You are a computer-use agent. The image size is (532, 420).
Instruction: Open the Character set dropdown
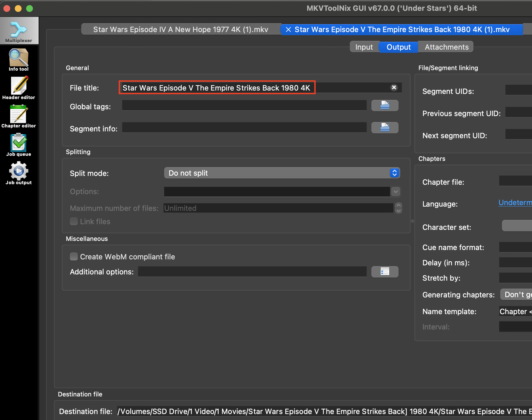point(517,226)
